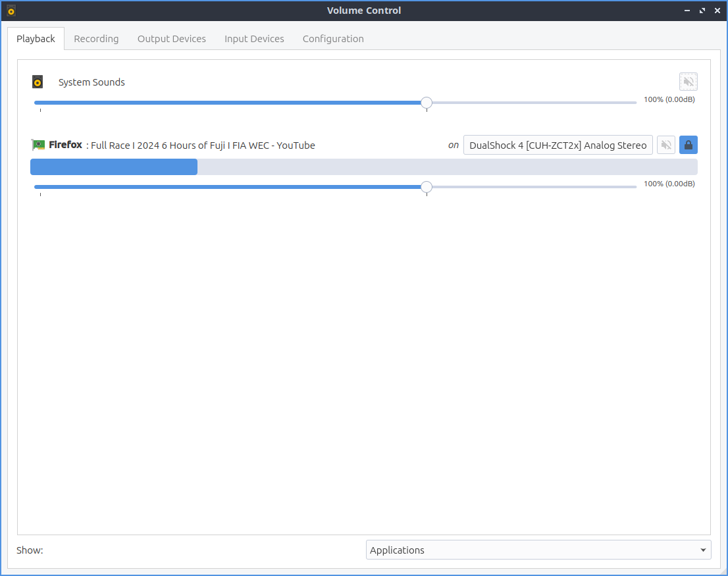Click the Volume Control title bar app icon
The height and width of the screenshot is (576, 728).
tap(11, 11)
